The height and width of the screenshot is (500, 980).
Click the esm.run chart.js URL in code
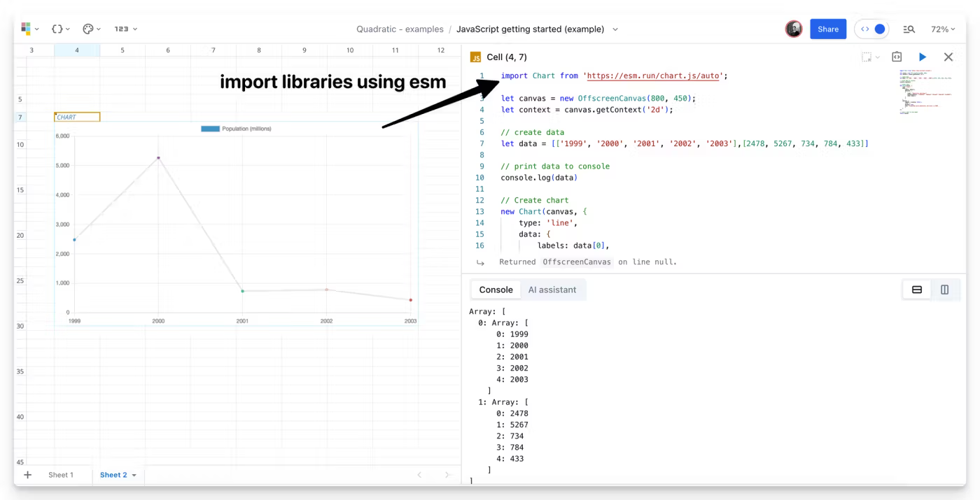click(653, 76)
